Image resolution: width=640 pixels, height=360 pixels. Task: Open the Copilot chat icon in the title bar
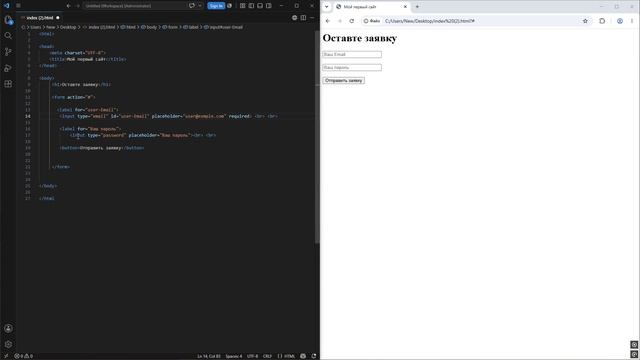point(192,6)
